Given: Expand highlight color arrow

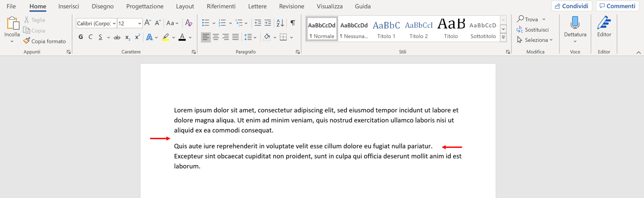Looking at the screenshot, I should click(x=173, y=38).
